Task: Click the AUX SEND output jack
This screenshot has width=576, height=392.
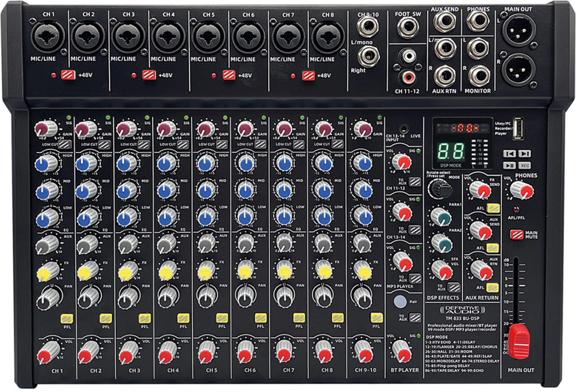Action: pyautogui.click(x=445, y=20)
